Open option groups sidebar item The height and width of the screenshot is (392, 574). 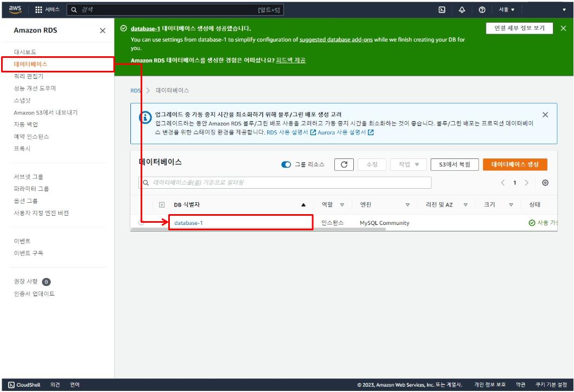[25, 201]
